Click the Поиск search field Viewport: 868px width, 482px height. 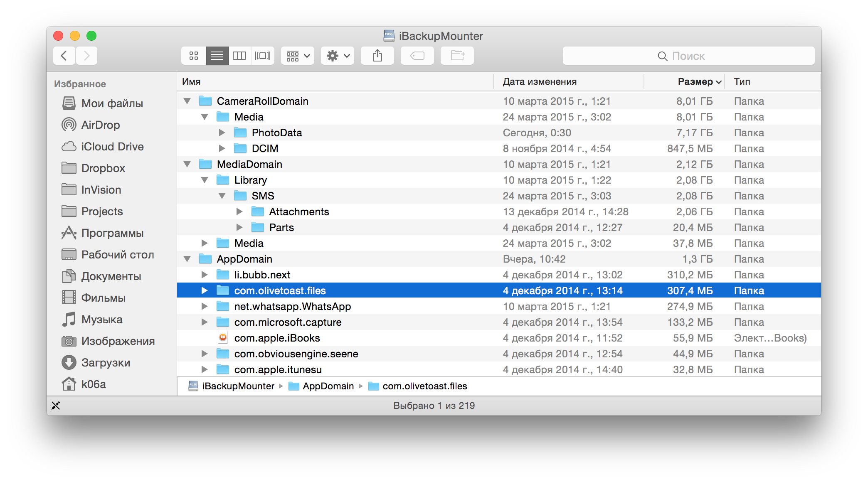[x=688, y=56]
